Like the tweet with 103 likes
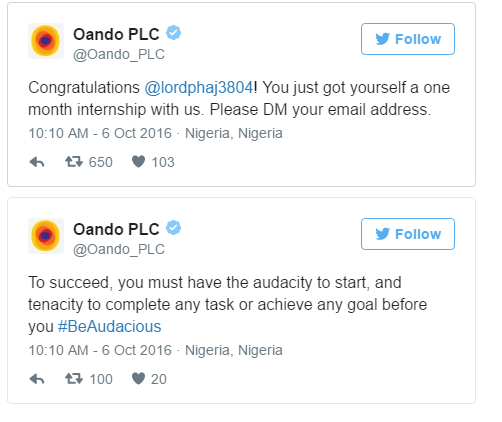Image resolution: width=502 pixels, height=422 pixels. point(138,162)
